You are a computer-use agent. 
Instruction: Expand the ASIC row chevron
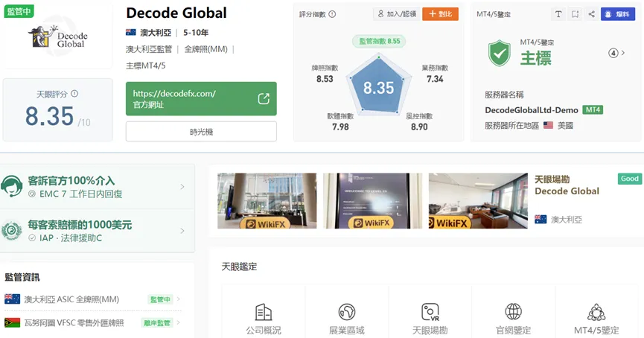point(178,299)
